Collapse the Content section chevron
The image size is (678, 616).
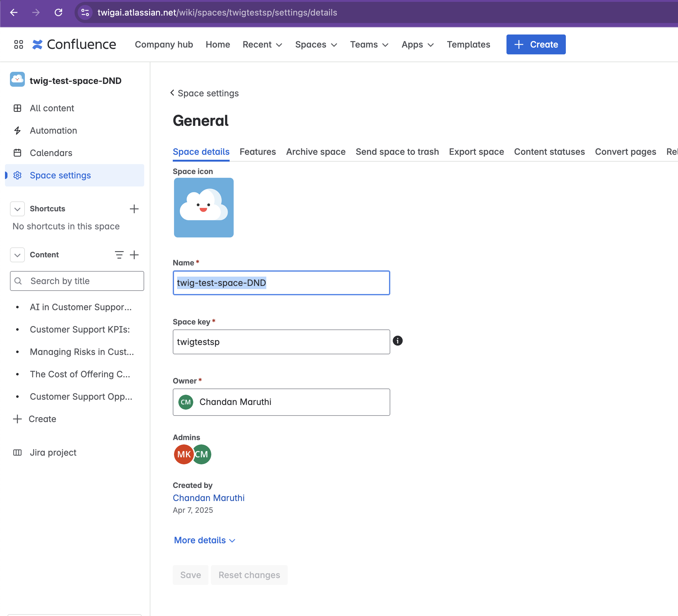(17, 255)
